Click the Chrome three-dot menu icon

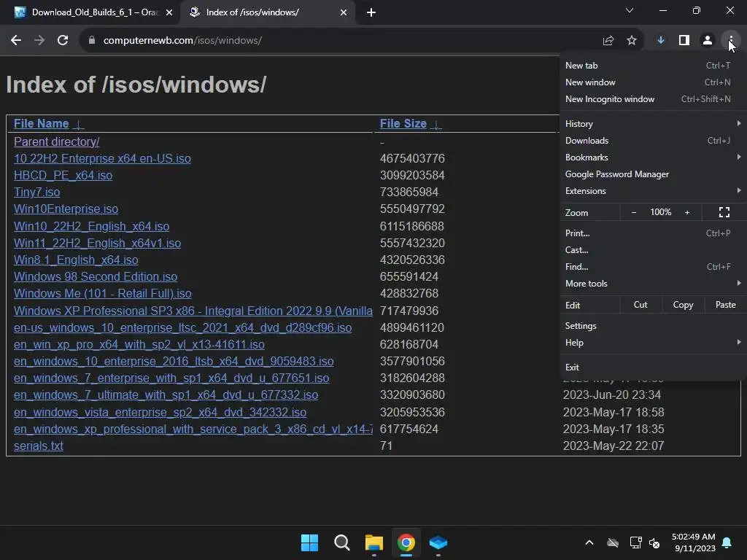point(731,41)
